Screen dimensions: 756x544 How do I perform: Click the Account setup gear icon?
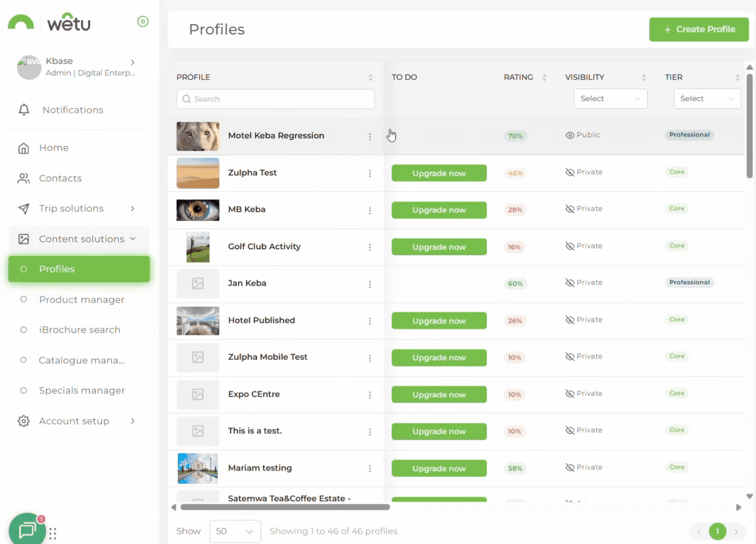pos(24,421)
